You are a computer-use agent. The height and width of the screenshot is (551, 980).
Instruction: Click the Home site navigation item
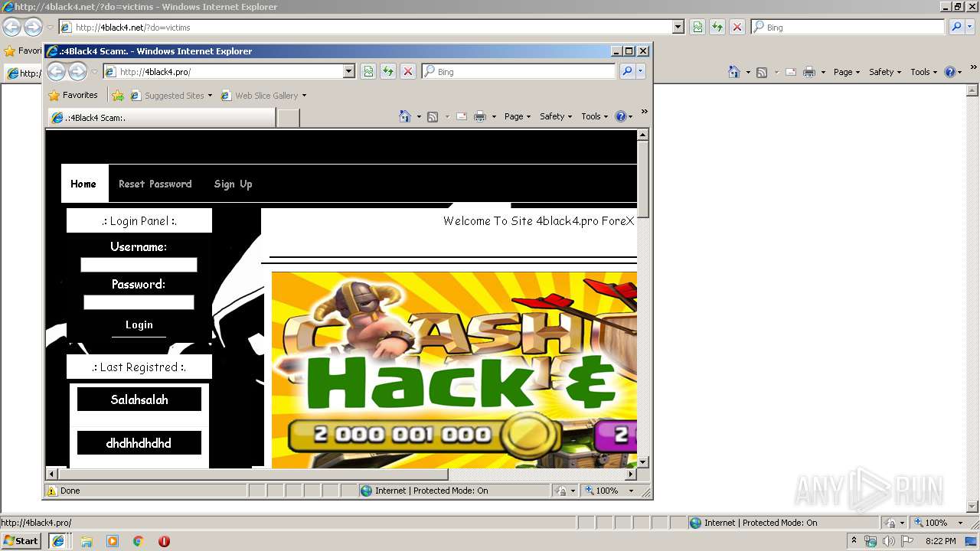[x=83, y=184]
